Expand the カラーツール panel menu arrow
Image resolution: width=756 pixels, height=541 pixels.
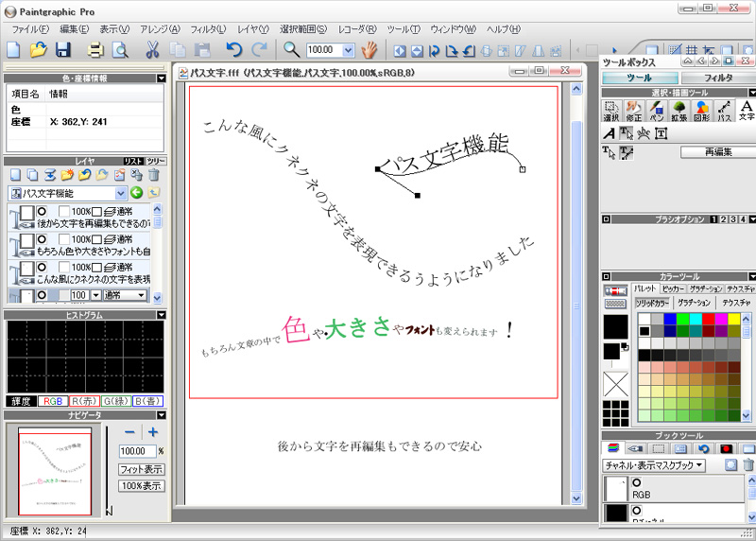[751, 276]
